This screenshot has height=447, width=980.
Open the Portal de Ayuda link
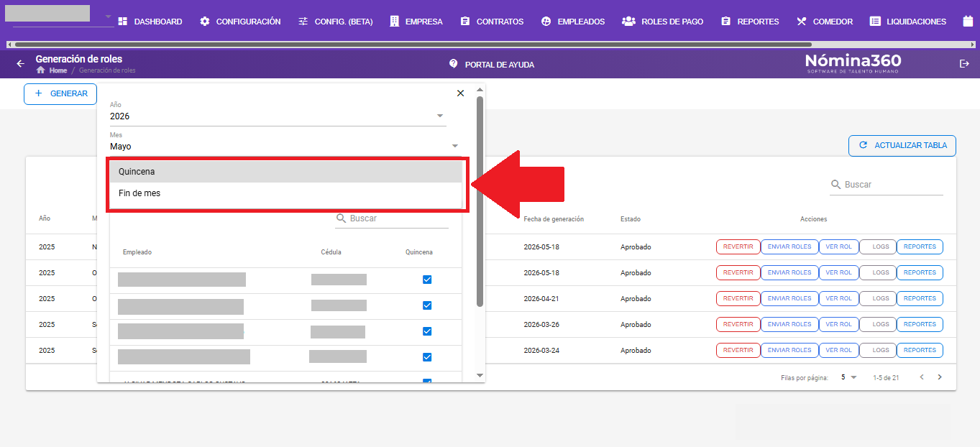click(x=492, y=64)
